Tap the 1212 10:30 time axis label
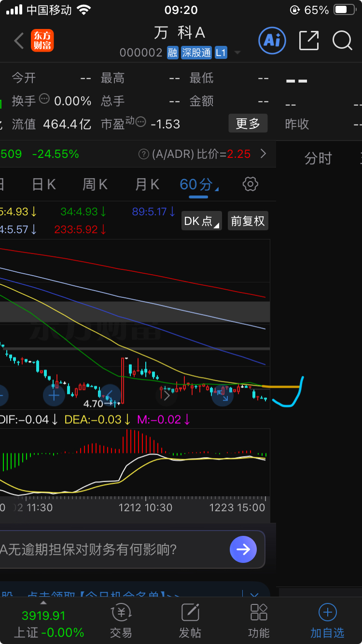Viewport: 362px width, 644px height. pos(146,508)
